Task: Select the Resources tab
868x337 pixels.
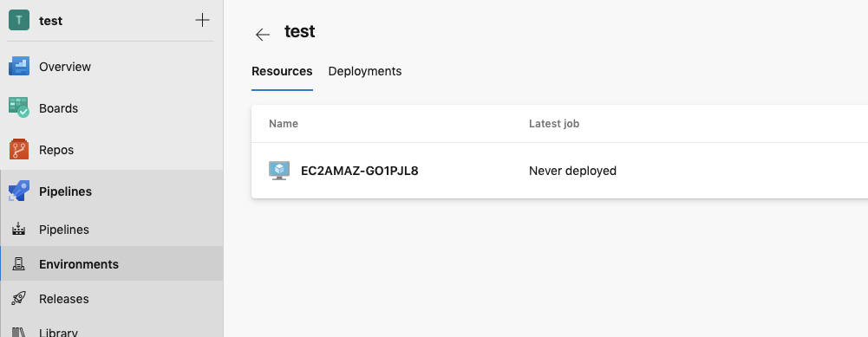Action: (x=282, y=71)
